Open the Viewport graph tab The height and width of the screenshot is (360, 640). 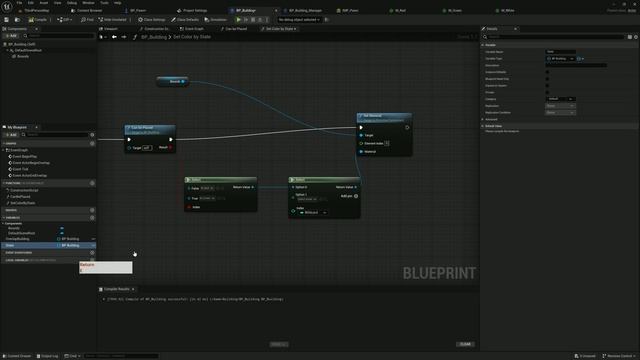tap(109, 29)
